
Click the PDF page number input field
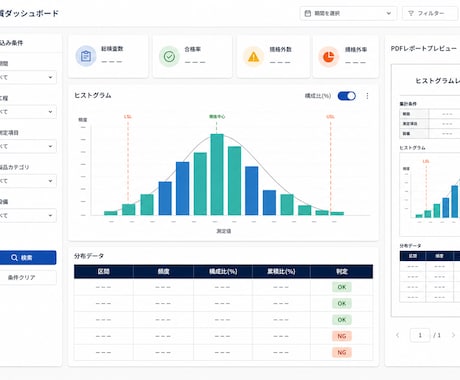[420, 335]
